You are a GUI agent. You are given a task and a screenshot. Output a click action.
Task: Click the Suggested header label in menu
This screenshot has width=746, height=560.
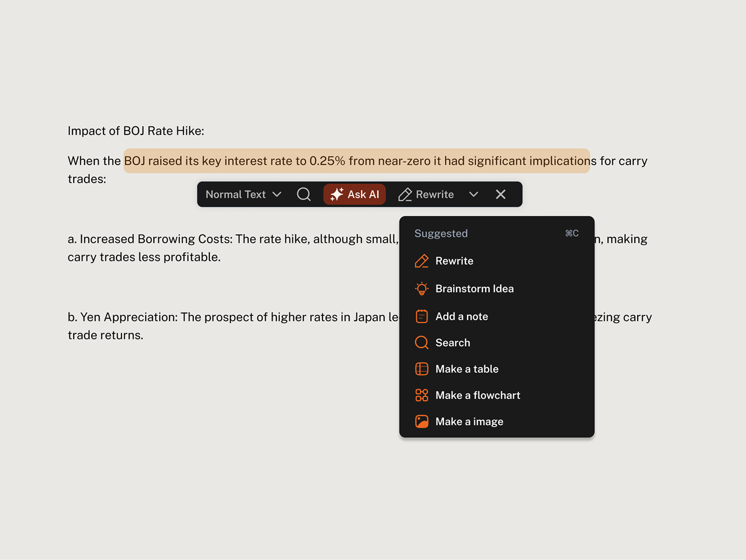(x=441, y=234)
